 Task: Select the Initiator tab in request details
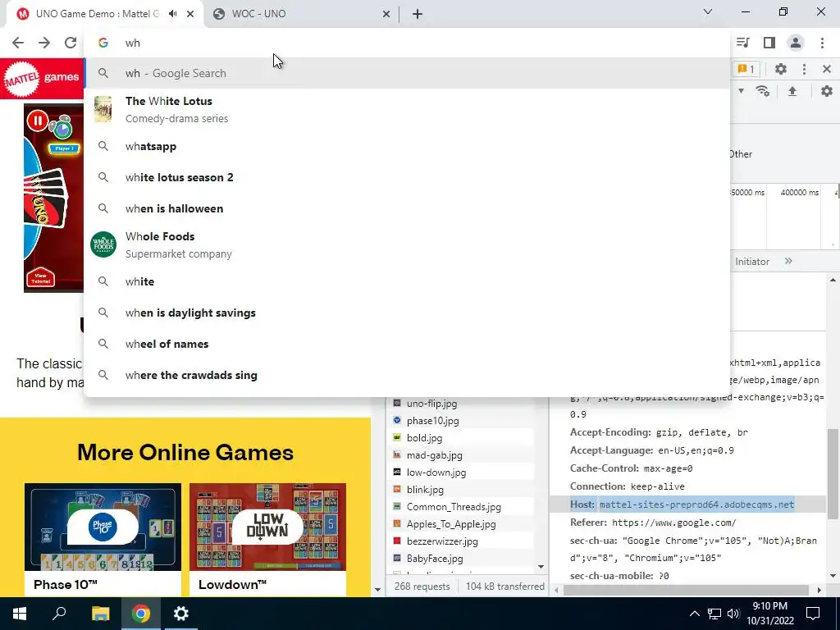pyautogui.click(x=752, y=262)
